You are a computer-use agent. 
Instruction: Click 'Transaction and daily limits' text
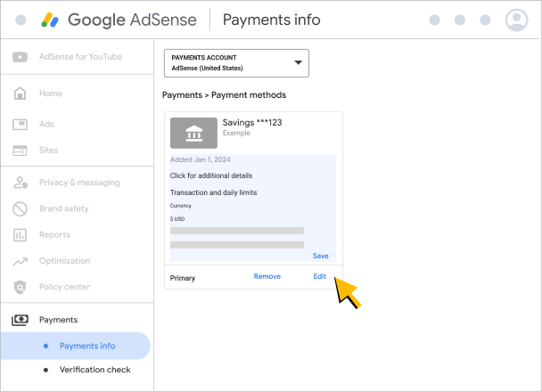213,192
